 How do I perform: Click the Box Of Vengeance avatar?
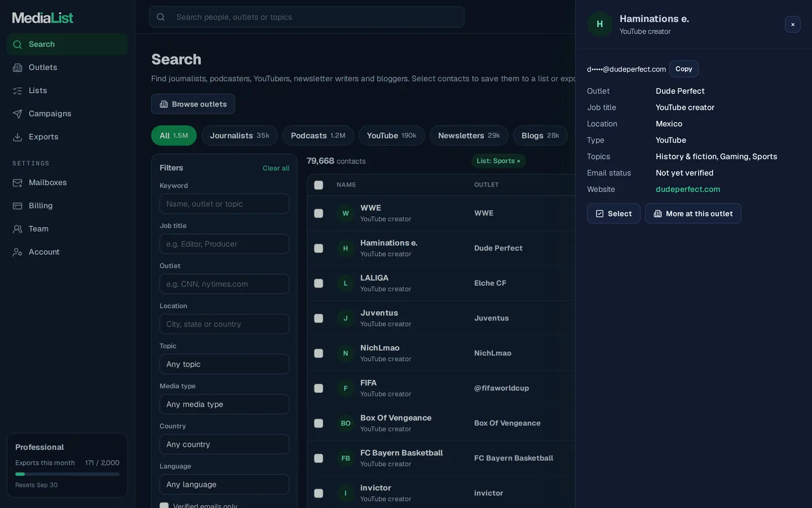(x=346, y=423)
